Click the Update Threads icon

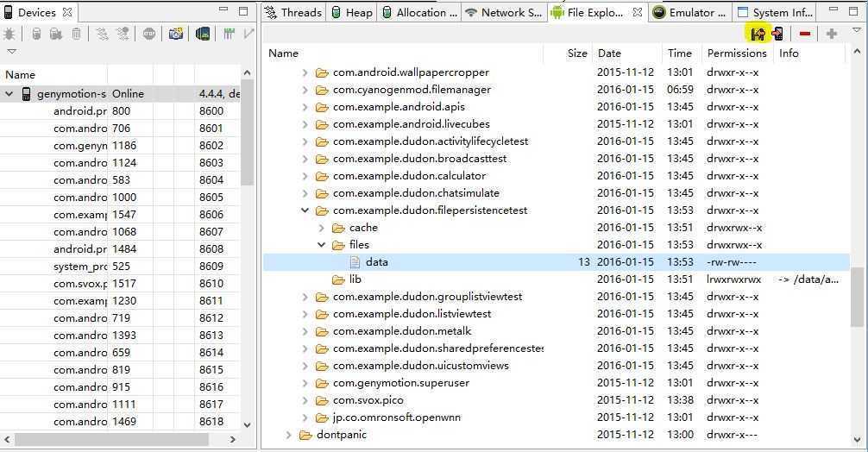(102, 34)
